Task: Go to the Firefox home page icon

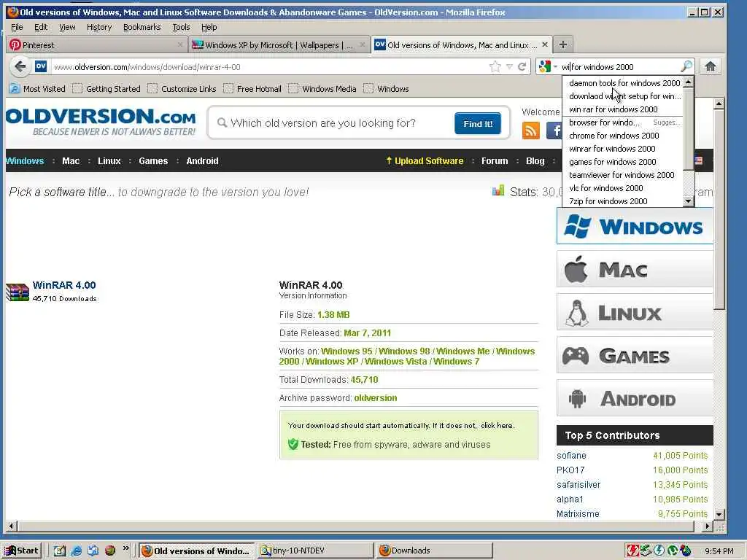Action: [x=711, y=66]
